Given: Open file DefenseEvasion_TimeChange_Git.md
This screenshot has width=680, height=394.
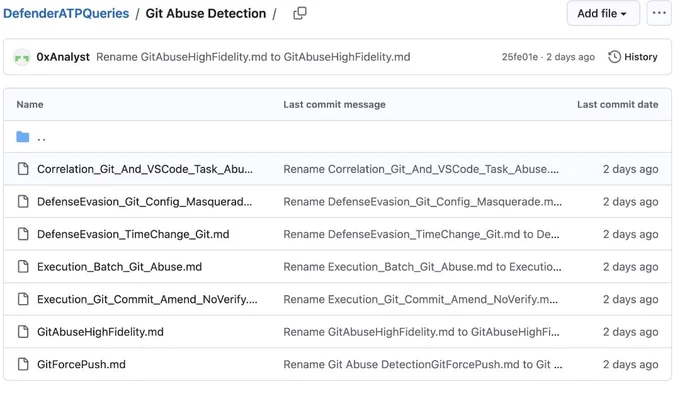Looking at the screenshot, I should [133, 234].
